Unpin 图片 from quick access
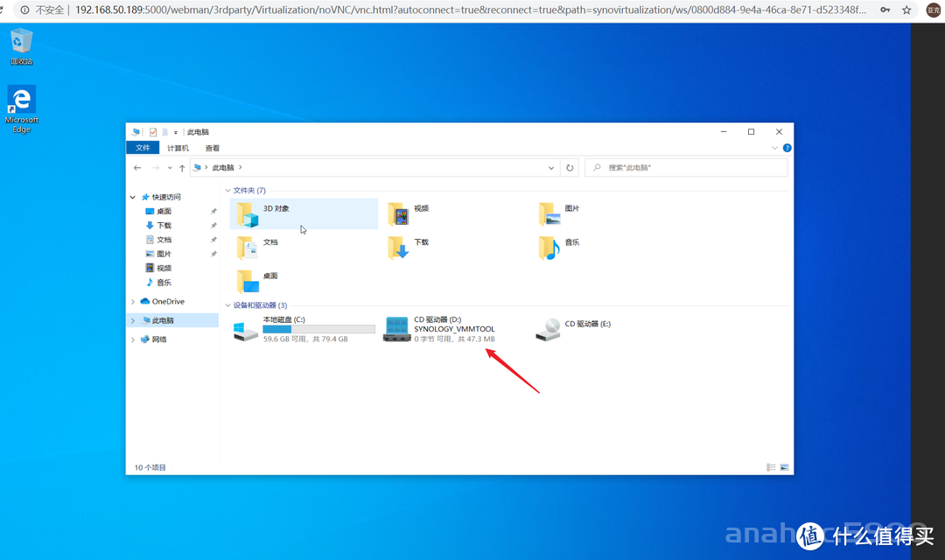 click(213, 254)
